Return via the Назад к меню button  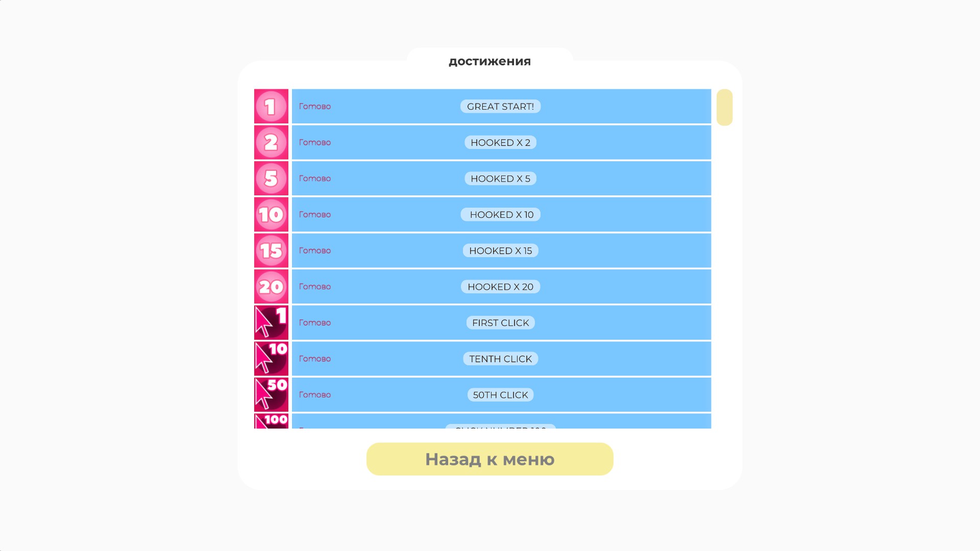[489, 459]
